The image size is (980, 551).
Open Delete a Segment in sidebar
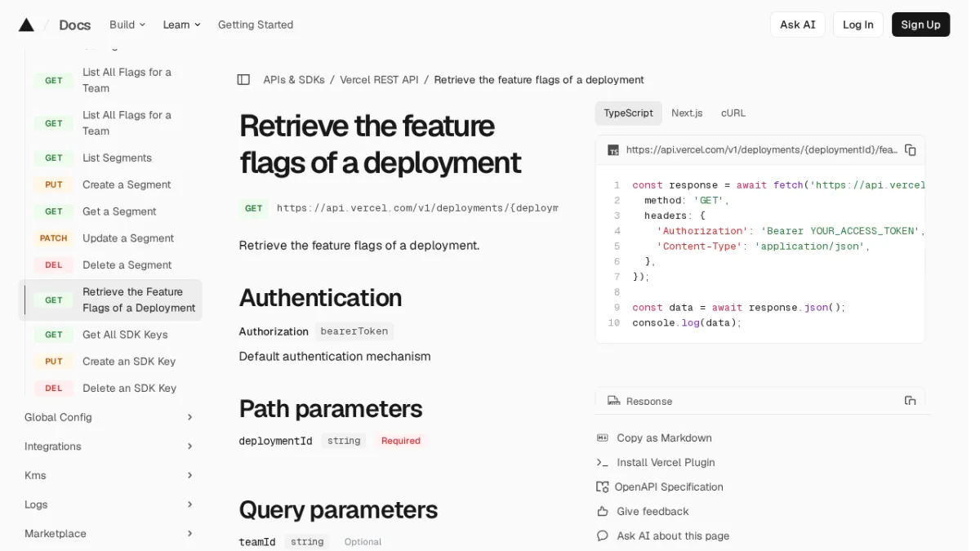click(127, 265)
